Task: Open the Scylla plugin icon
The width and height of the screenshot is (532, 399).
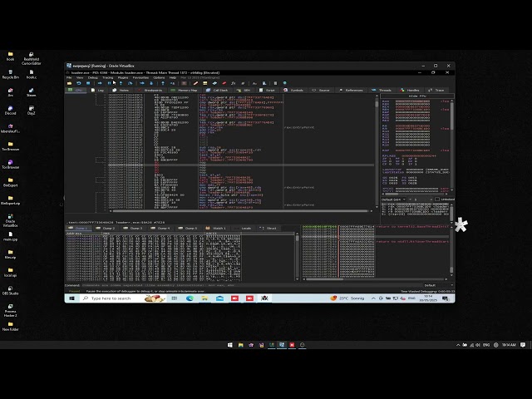Action: 184,83
